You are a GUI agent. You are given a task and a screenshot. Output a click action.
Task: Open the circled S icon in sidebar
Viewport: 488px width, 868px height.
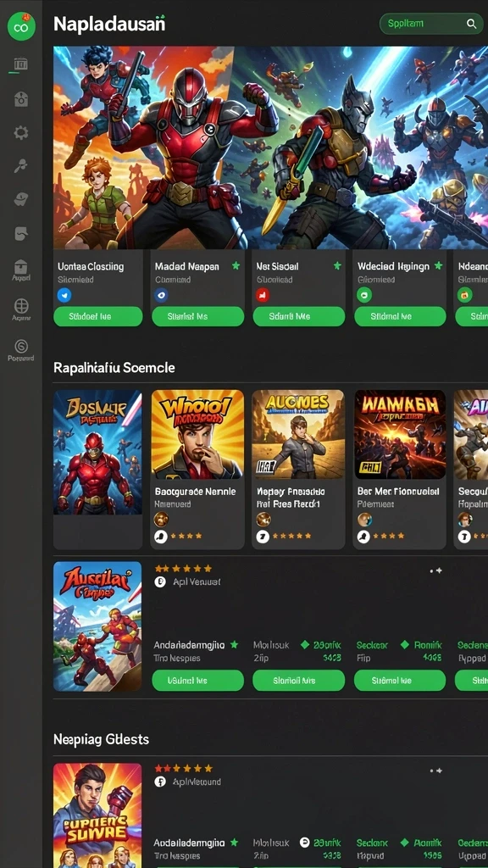21,346
